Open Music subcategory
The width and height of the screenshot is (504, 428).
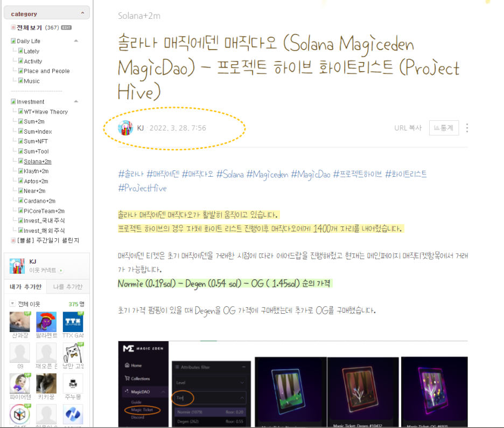(31, 81)
